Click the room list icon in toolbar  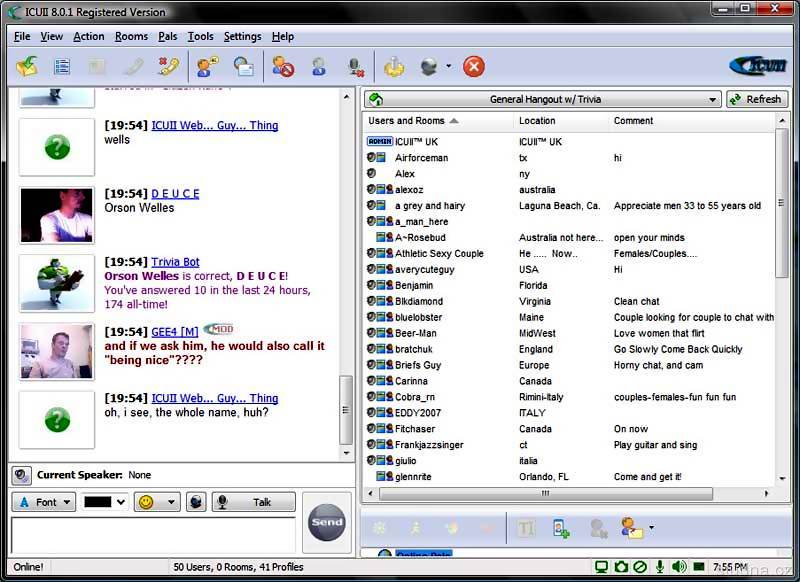coord(62,67)
